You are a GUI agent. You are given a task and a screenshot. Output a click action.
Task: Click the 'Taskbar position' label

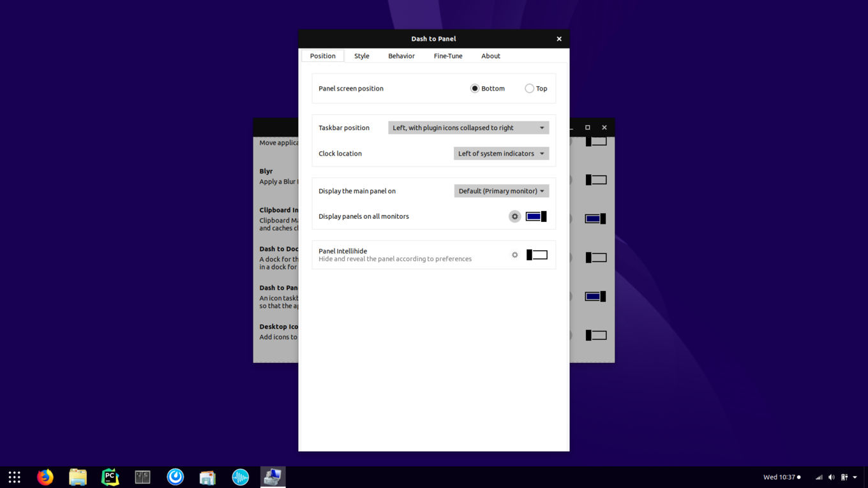(x=344, y=128)
